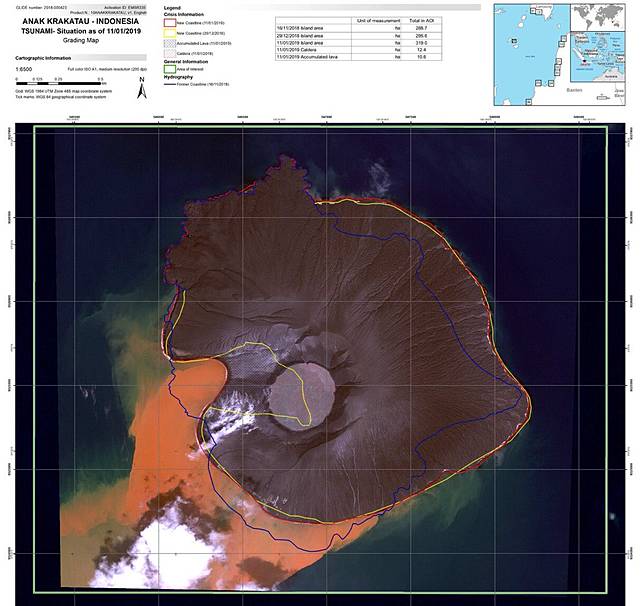The height and width of the screenshot is (606, 644).
Task: Click the black scale bar
Action: (x=58, y=83)
